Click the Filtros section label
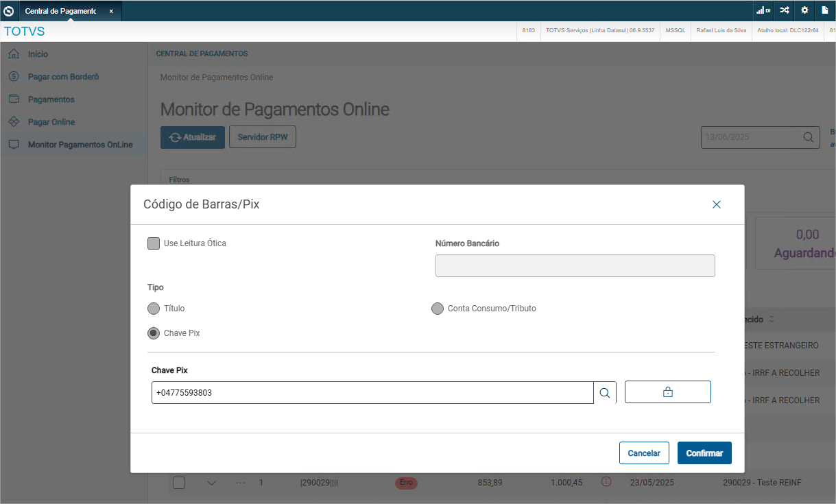Image resolution: width=836 pixels, height=504 pixels. 179,180
